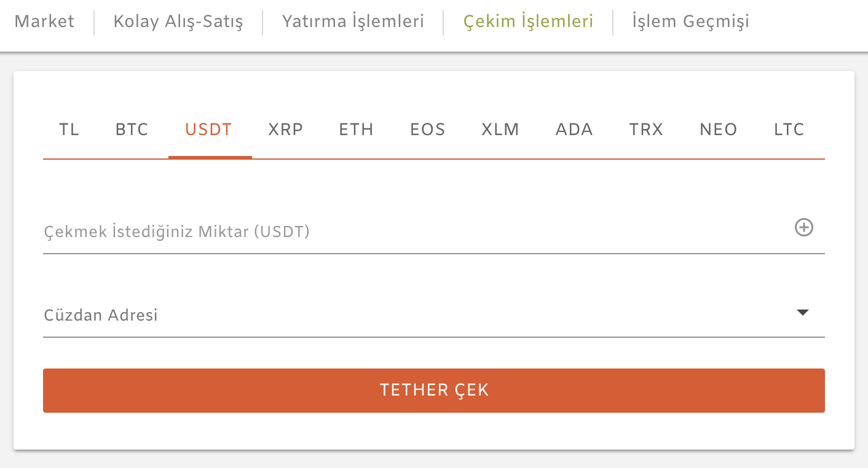Click the plus circle icon in amount field
Screen dimensions: 868x468
803,228
